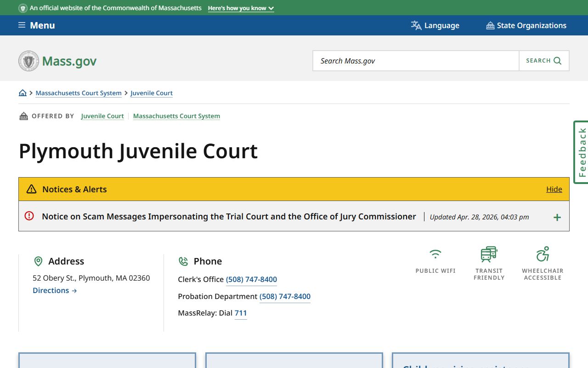Click MassRelay 711 link
588x368 pixels.
click(x=241, y=313)
